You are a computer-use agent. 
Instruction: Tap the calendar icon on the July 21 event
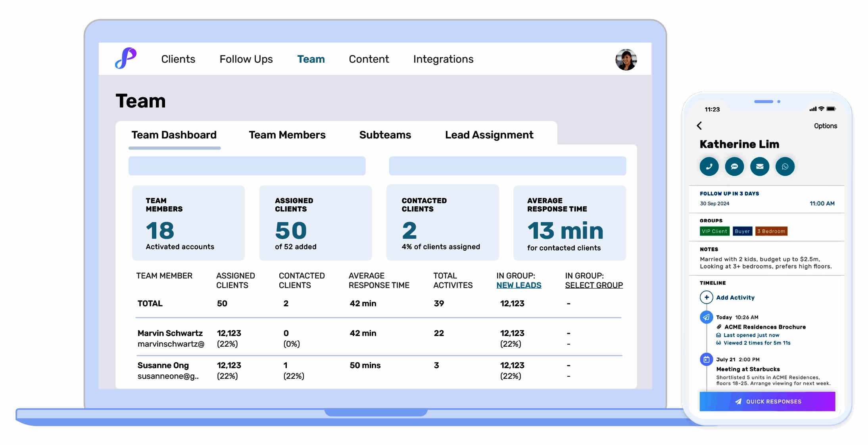[x=706, y=359]
